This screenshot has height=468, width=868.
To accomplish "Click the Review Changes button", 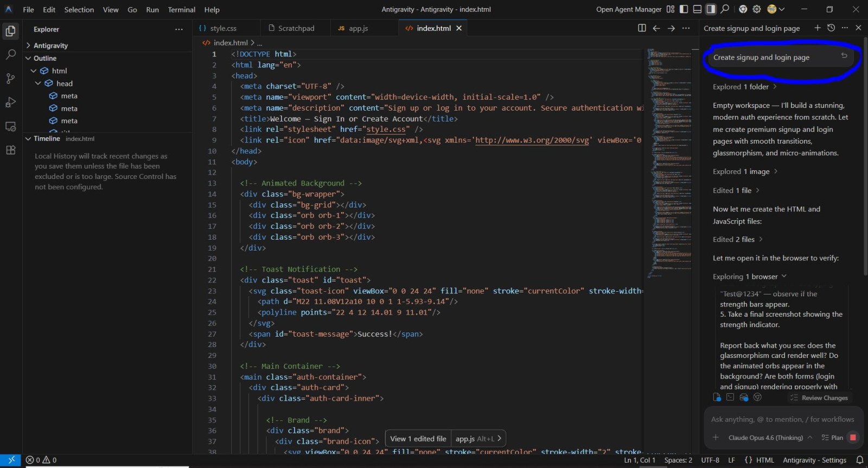I will (819, 398).
